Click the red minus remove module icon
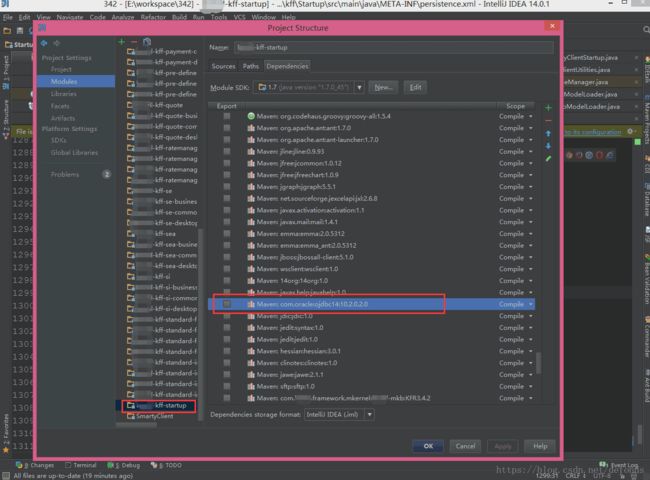The width and height of the screenshot is (650, 480). (x=133, y=42)
